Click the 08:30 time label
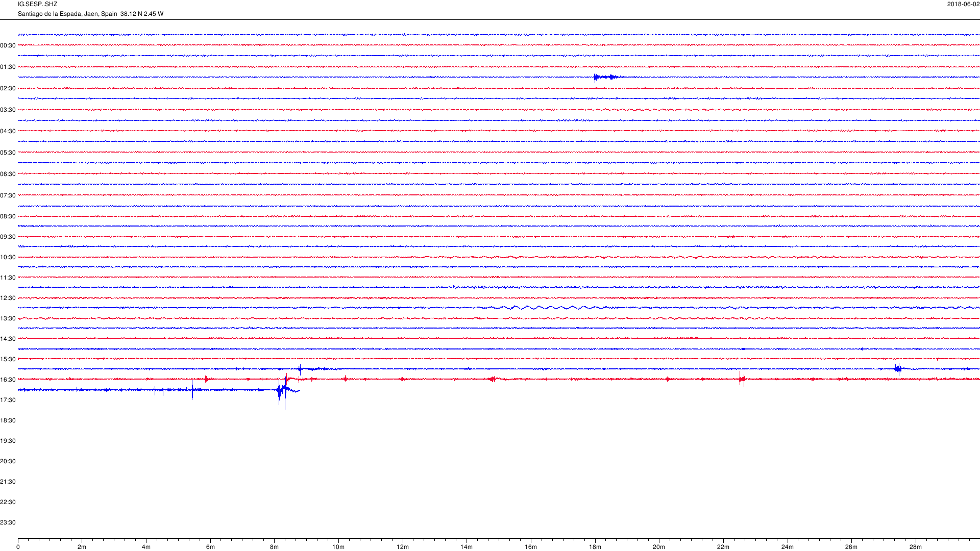The width and height of the screenshot is (980, 551). pos(8,216)
